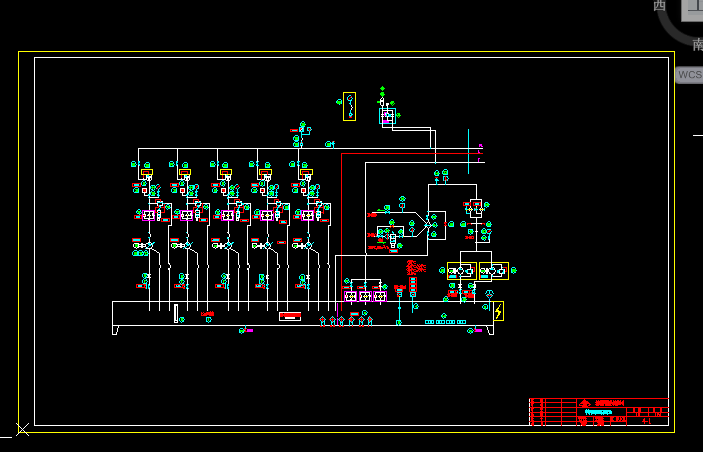This screenshot has width=703, height=452.
Task: Select the 西 (West) compass direction on ViewCube
Action: (x=660, y=6)
